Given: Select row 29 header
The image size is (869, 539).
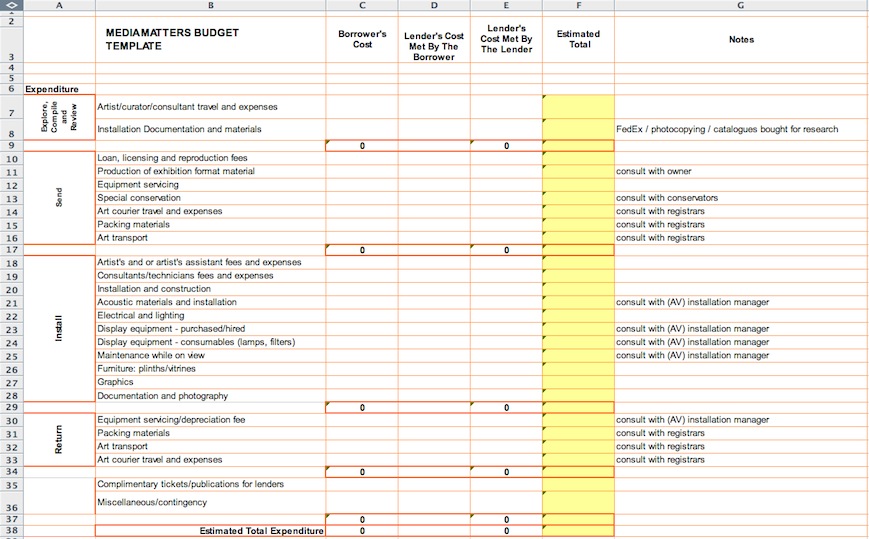Looking at the screenshot, I should tap(12, 407).
